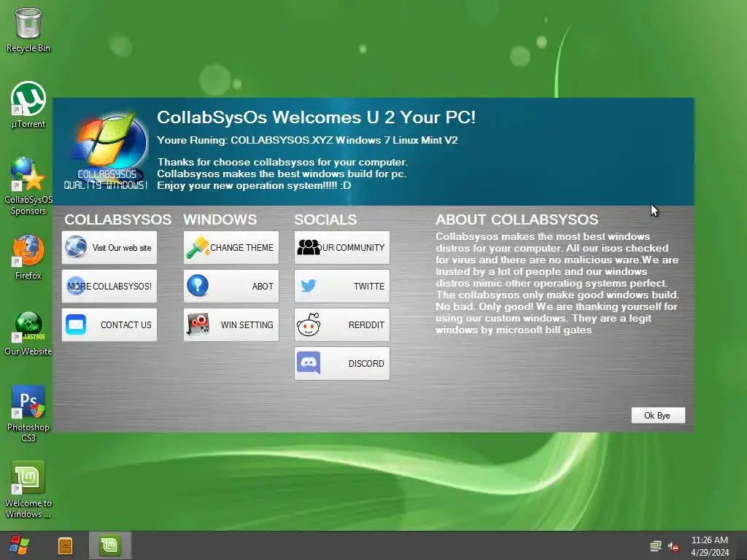The height and width of the screenshot is (560, 747).
Task: Click the muted volume icon in tray
Action: [673, 546]
